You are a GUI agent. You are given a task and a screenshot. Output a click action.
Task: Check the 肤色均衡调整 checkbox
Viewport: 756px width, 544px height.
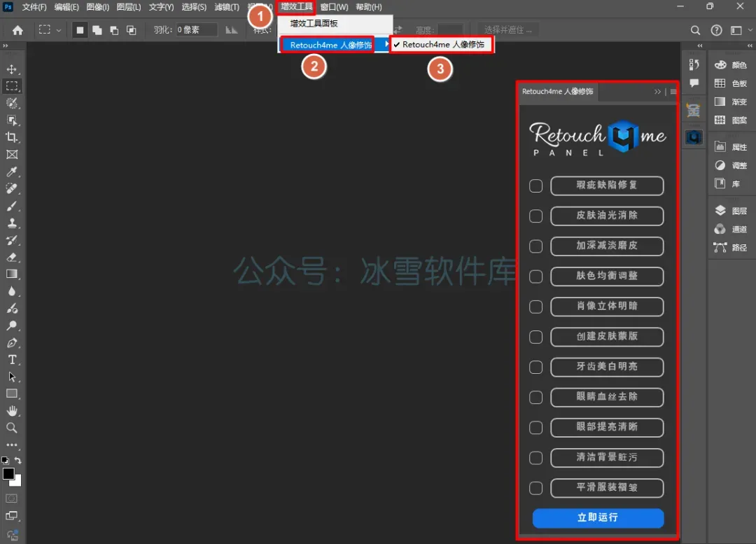(535, 277)
